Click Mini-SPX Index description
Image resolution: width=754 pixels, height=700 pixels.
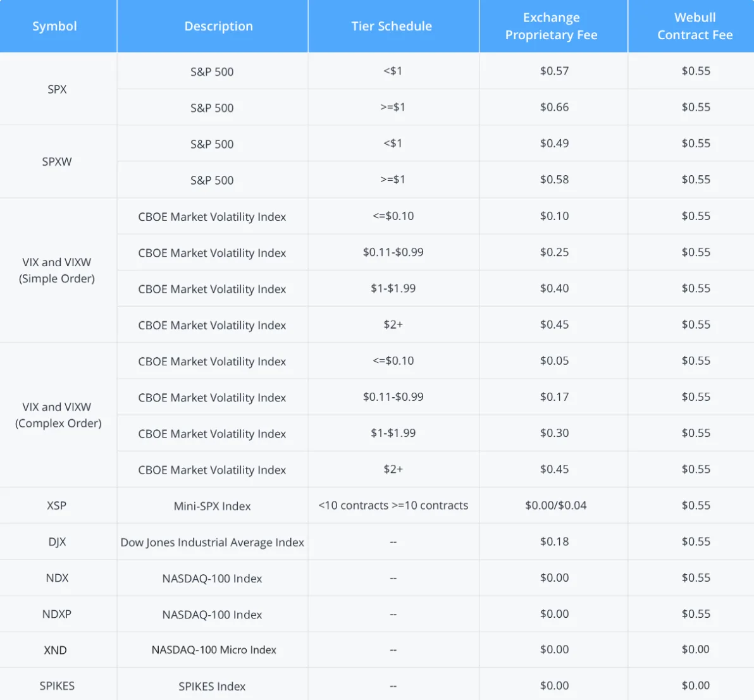pyautogui.click(x=212, y=506)
